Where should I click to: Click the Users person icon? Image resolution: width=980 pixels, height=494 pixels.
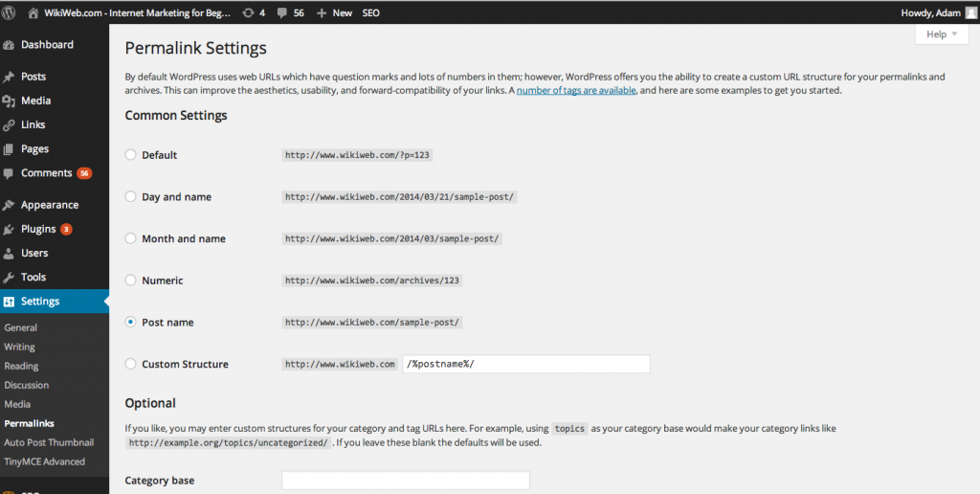(9, 254)
